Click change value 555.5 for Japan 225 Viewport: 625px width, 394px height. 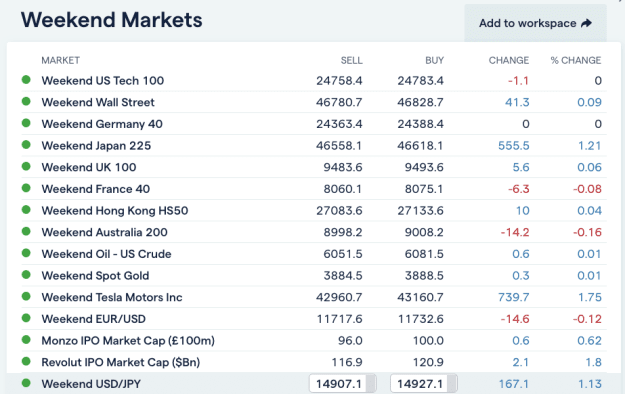click(x=514, y=146)
